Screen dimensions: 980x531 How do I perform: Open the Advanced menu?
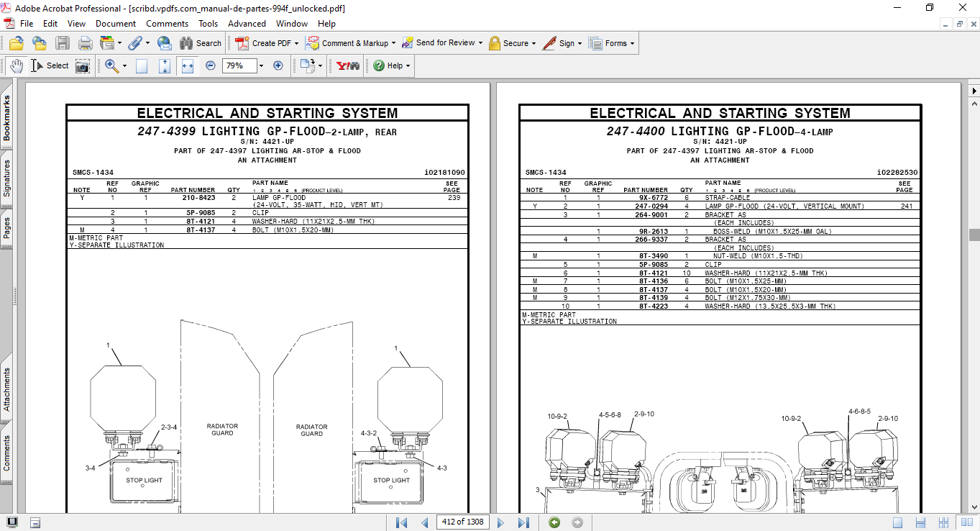[247, 23]
